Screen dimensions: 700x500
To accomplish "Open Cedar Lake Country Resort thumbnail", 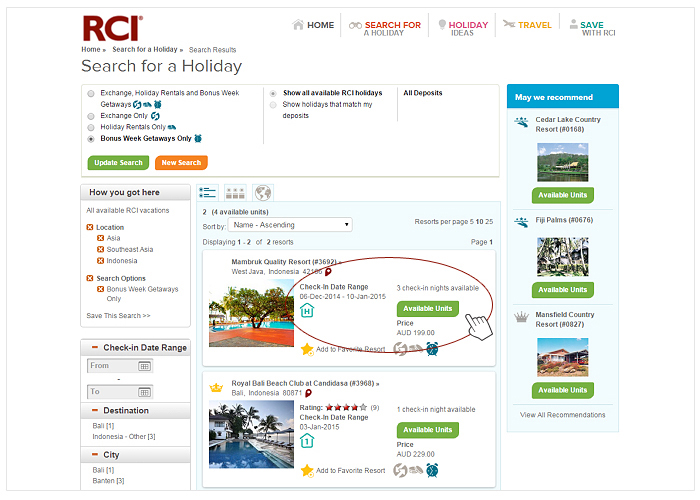I will (562, 162).
